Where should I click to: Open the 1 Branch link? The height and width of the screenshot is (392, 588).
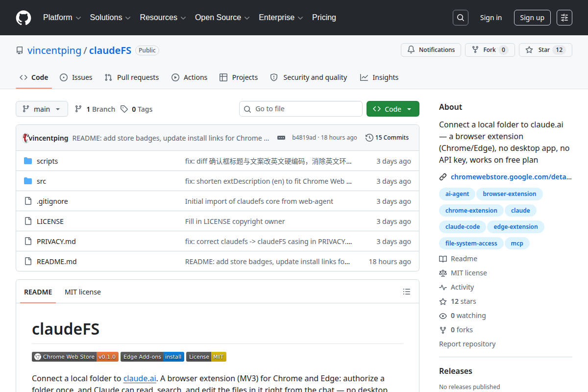[95, 109]
